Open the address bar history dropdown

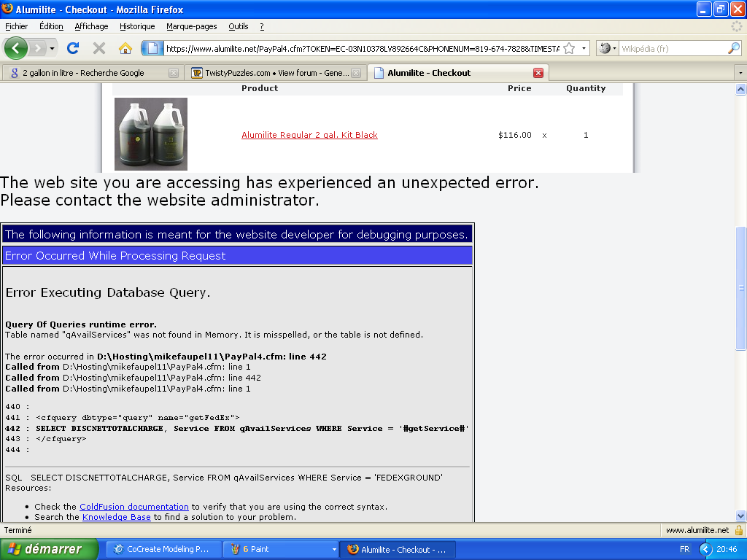pyautogui.click(x=584, y=49)
